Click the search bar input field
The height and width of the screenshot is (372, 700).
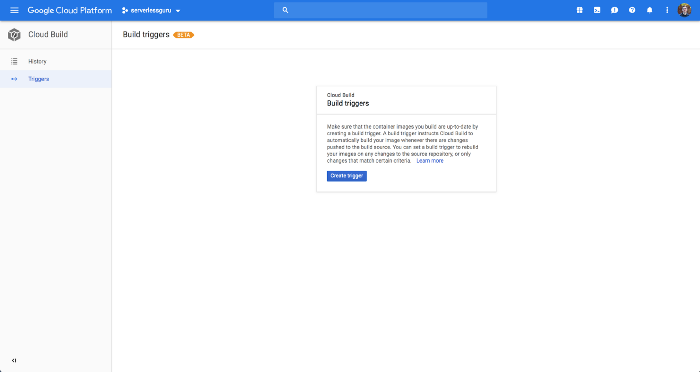click(380, 10)
